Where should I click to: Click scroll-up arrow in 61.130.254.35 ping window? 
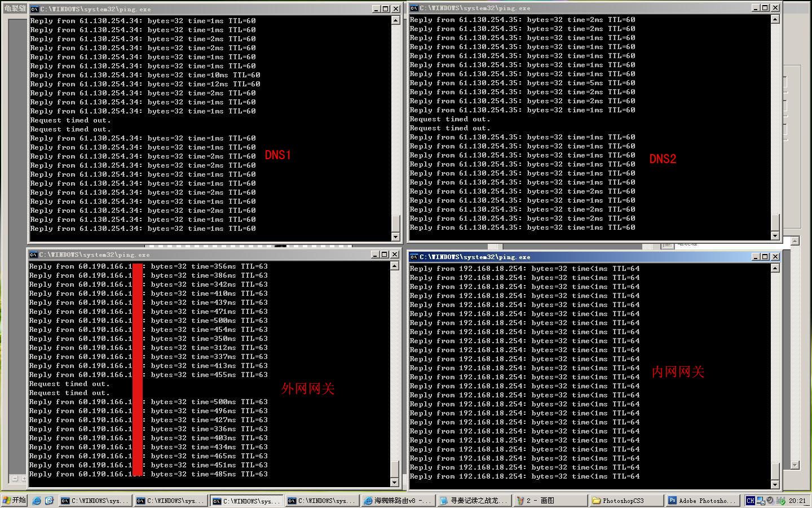point(775,19)
